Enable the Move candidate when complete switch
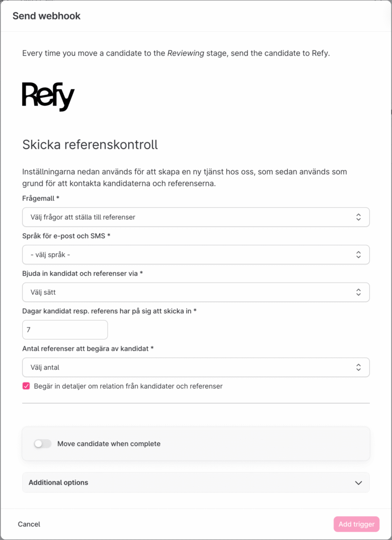 click(42, 443)
